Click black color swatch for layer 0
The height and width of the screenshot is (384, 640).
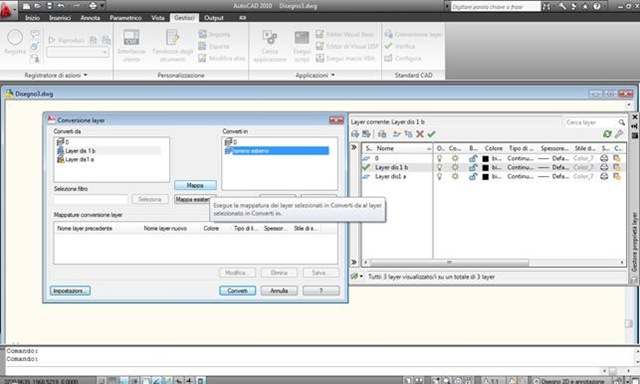pyautogui.click(x=485, y=158)
